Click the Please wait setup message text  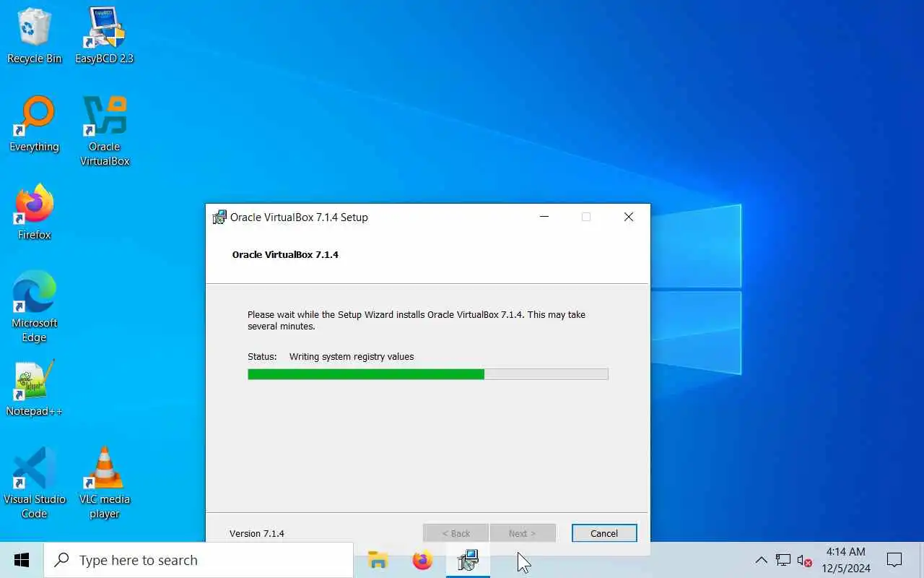(417, 320)
